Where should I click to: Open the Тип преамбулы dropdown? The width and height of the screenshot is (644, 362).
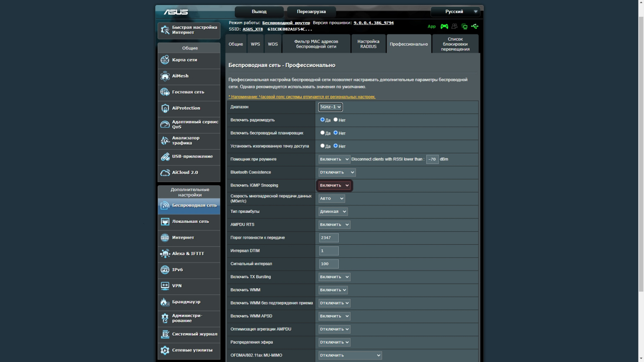point(333,212)
